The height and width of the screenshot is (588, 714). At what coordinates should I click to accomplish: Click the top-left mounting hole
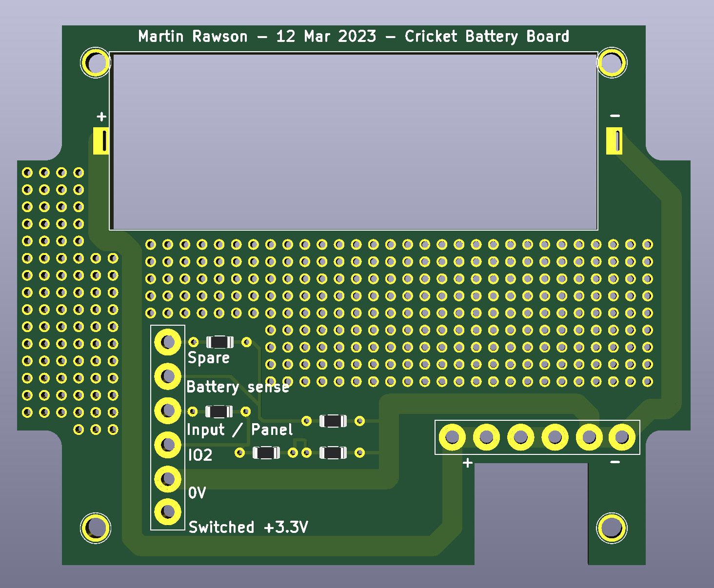tap(95, 62)
